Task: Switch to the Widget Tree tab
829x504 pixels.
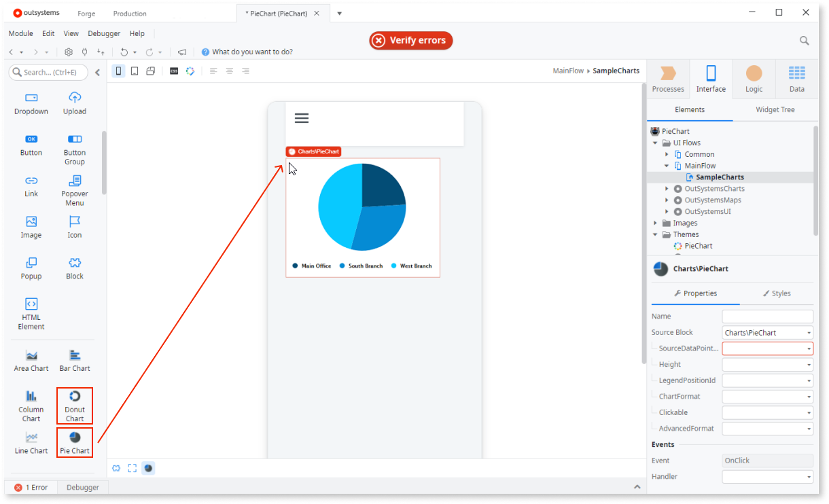Action: [x=775, y=109]
